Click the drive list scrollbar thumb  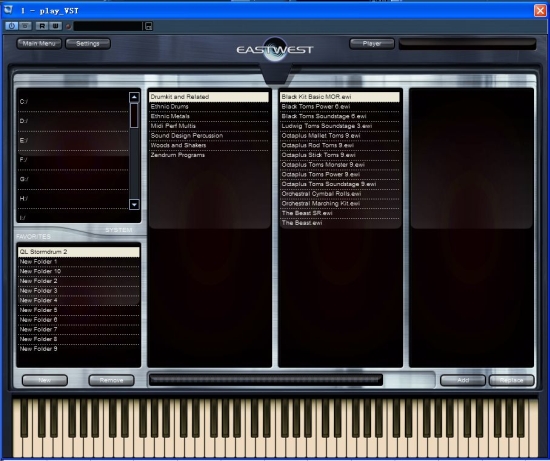[x=134, y=115]
